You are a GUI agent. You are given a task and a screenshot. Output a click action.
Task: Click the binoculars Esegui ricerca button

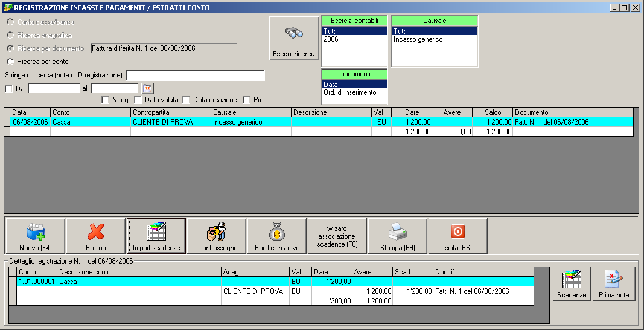coord(294,38)
